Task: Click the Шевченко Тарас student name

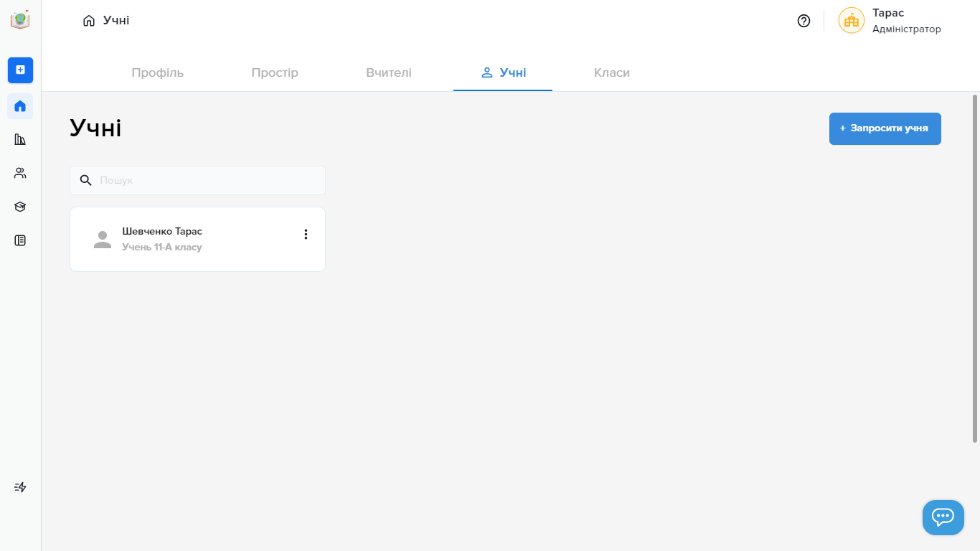Action: point(162,231)
